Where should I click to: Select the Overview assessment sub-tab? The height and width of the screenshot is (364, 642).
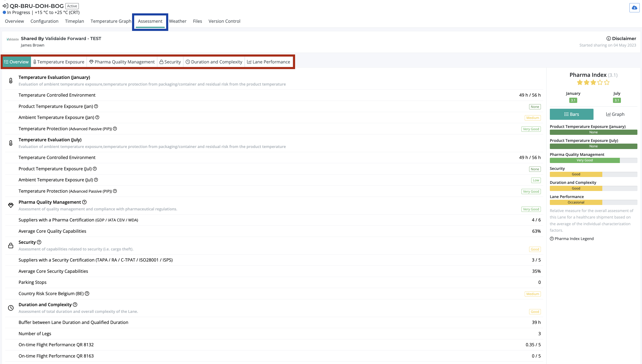pyautogui.click(x=17, y=62)
